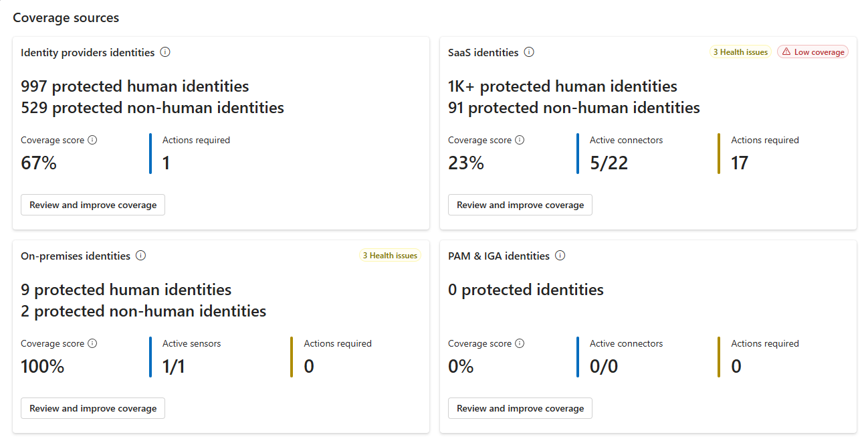Viewport: 868px width, 443px height.
Task: Select the 5/22 Active connectors value in SaaS card
Action: coord(609,163)
